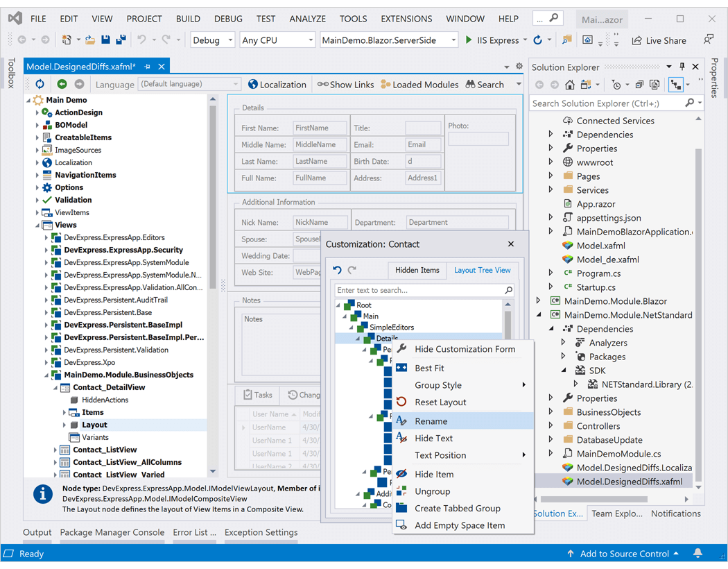
Task: Switch to the Layout Tree View tab
Action: point(483,270)
